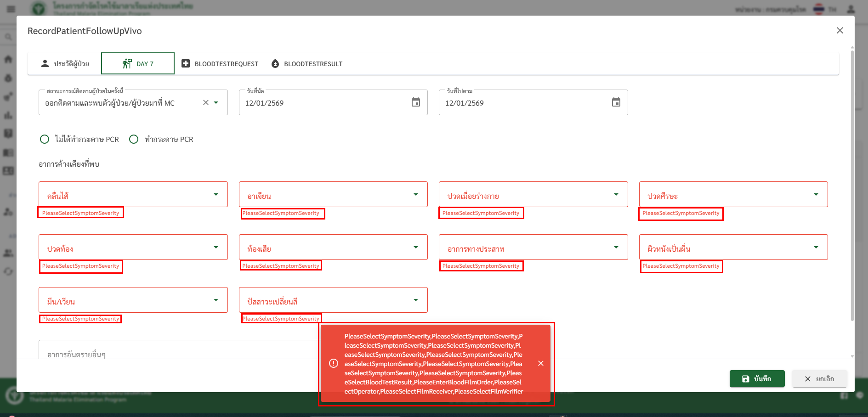Viewport: 868px width, 417px height.
Task: Click the ยกเลิก cancel button
Action: coord(819,379)
